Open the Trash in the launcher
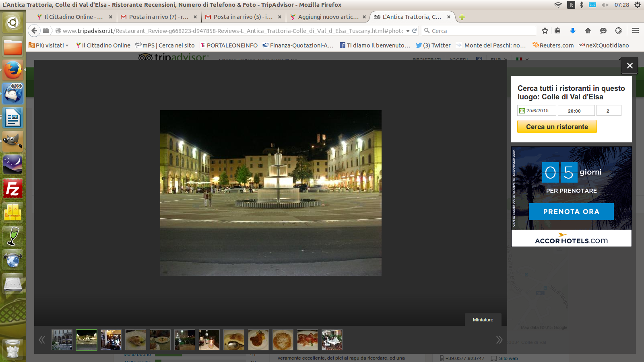Image resolution: width=644 pixels, height=362 pixels. coord(13,349)
